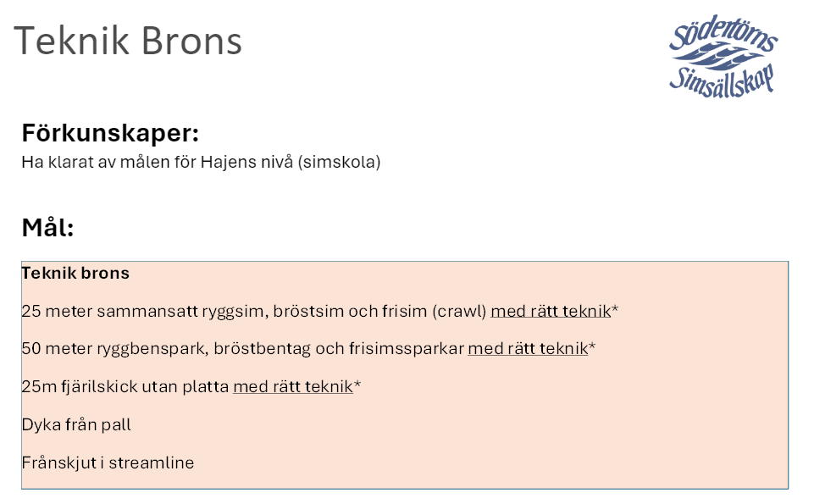Screen dimensions: 814x504
Task: Click the bold 'Teknik brons' box heading
Action: (x=75, y=273)
